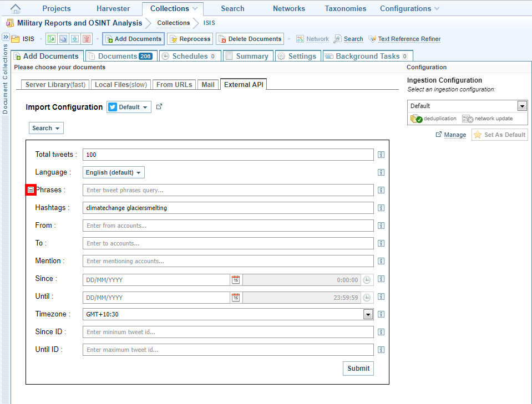
Task: Select the From URLs source tab
Action: [x=174, y=85]
